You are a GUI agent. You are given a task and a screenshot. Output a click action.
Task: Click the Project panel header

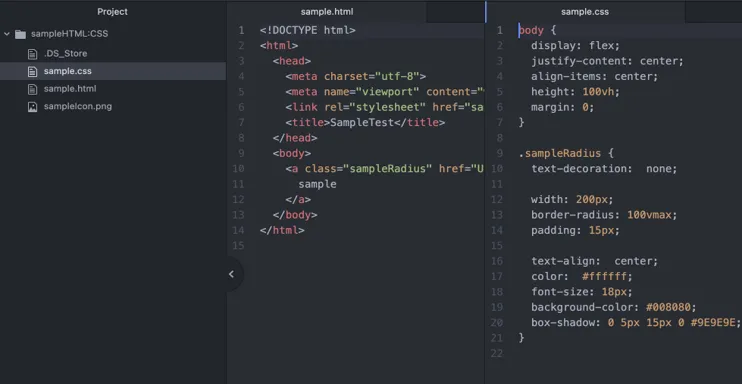(113, 11)
